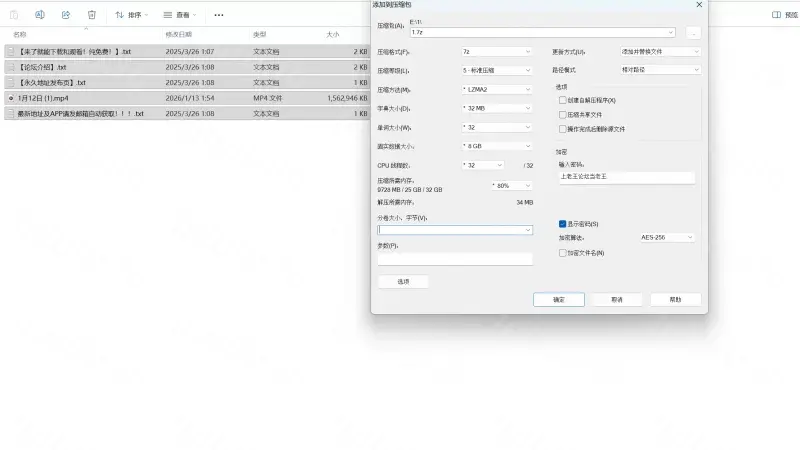Click the 取消 button
The width and height of the screenshot is (800, 450).
[617, 299]
